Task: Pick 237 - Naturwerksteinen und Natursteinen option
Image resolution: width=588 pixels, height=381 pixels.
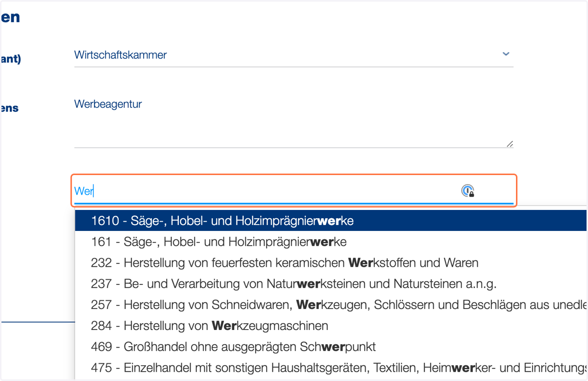Action: (x=331, y=283)
